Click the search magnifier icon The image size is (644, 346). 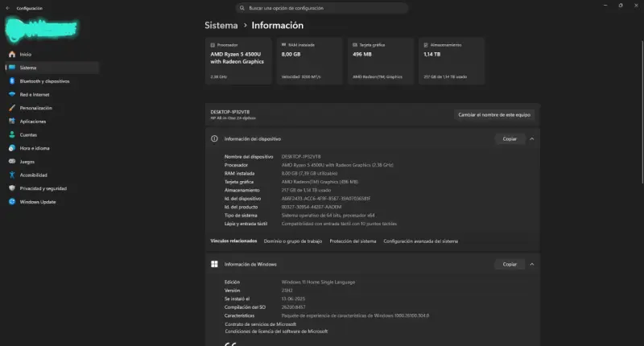pyautogui.click(x=242, y=8)
